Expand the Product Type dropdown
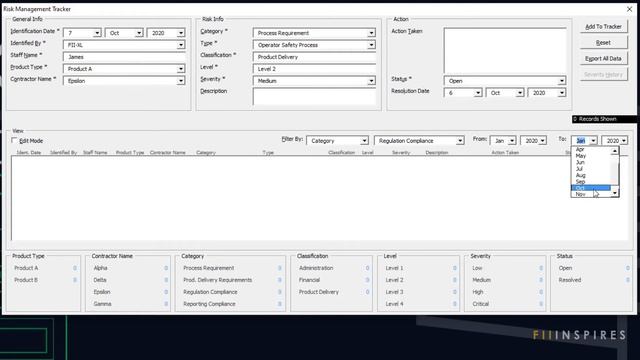This screenshot has width=640, height=360. pos(181,69)
